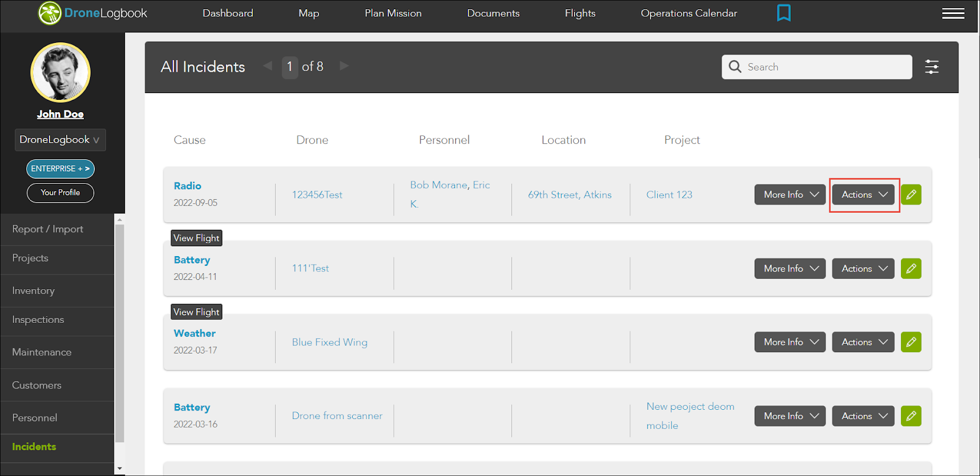Go to next incidents page arrow
The height and width of the screenshot is (476, 980).
344,66
